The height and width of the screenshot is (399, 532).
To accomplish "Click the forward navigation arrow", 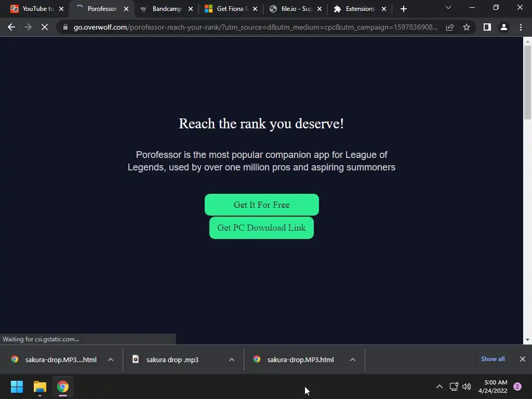I will 28,27.
